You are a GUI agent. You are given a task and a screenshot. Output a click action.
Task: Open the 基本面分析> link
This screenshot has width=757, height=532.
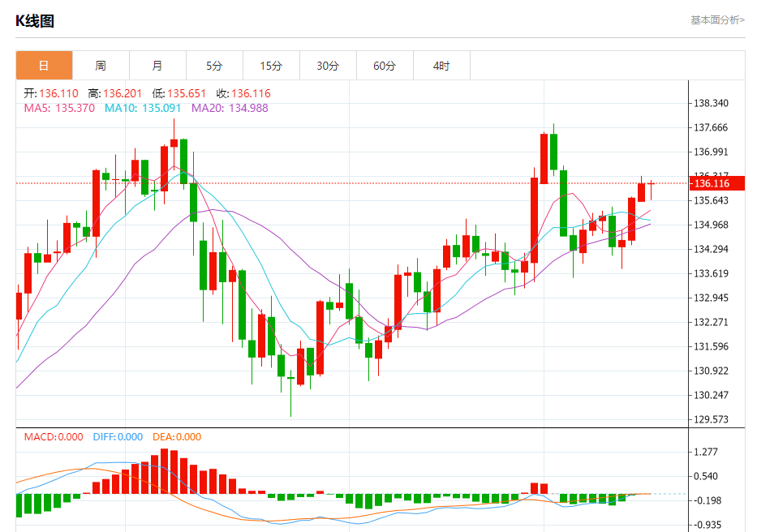tap(717, 19)
